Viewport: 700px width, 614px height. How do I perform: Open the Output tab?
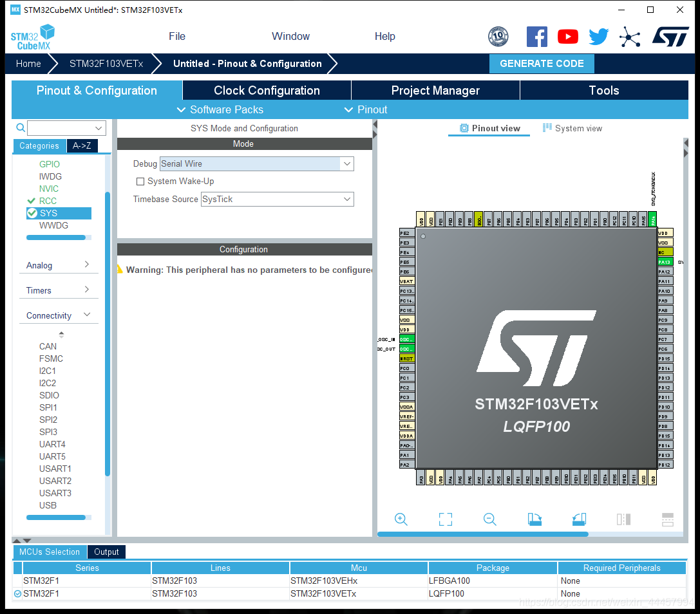pyautogui.click(x=106, y=552)
